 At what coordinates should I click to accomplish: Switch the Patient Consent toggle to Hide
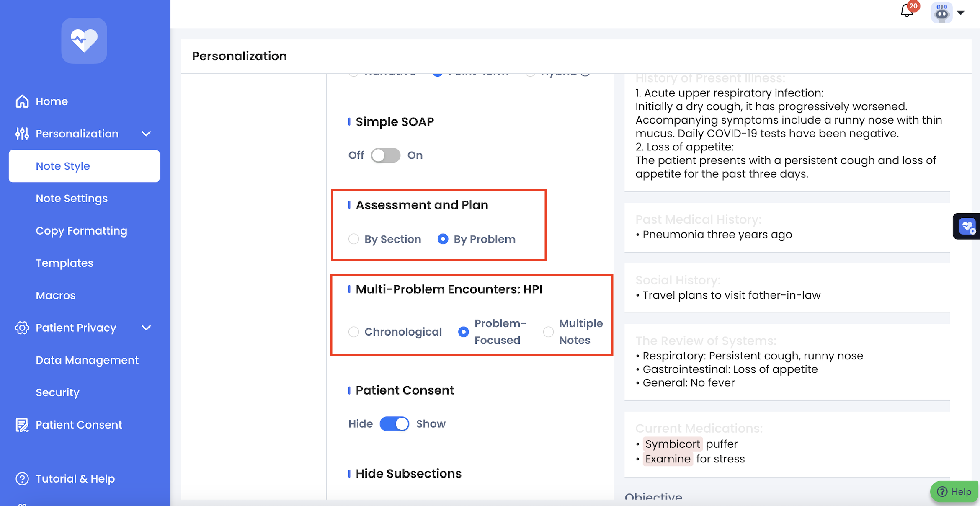coord(394,424)
